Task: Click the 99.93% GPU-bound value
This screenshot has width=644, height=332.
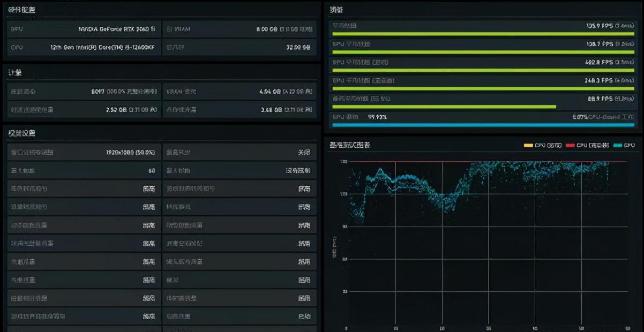Action: [377, 117]
